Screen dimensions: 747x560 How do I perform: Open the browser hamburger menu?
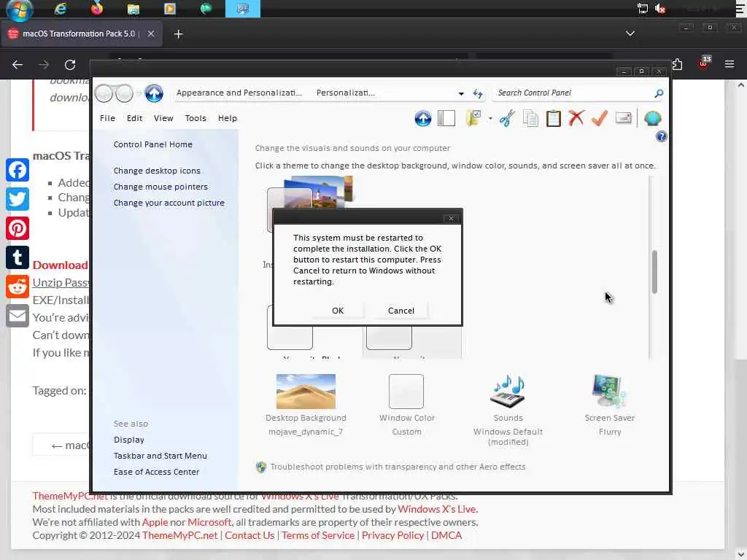coord(729,64)
